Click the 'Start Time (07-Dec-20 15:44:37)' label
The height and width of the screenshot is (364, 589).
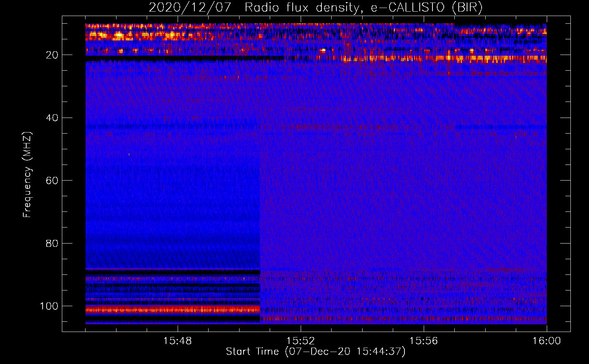(x=316, y=352)
